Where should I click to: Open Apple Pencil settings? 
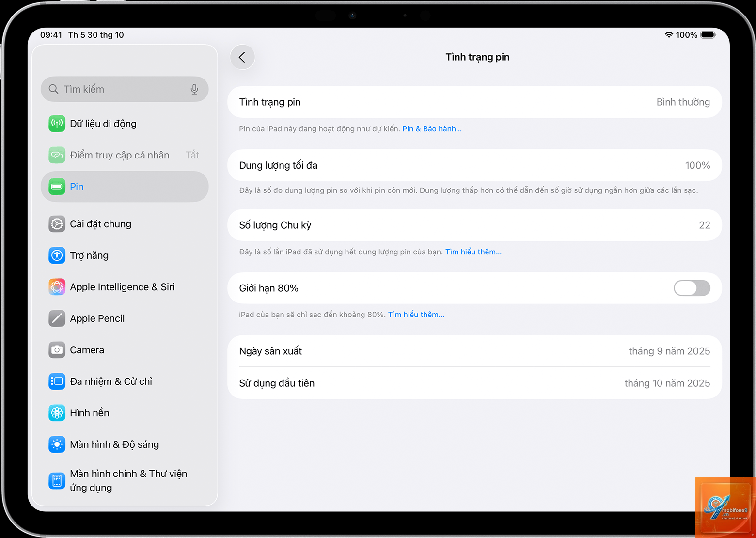tap(125, 318)
